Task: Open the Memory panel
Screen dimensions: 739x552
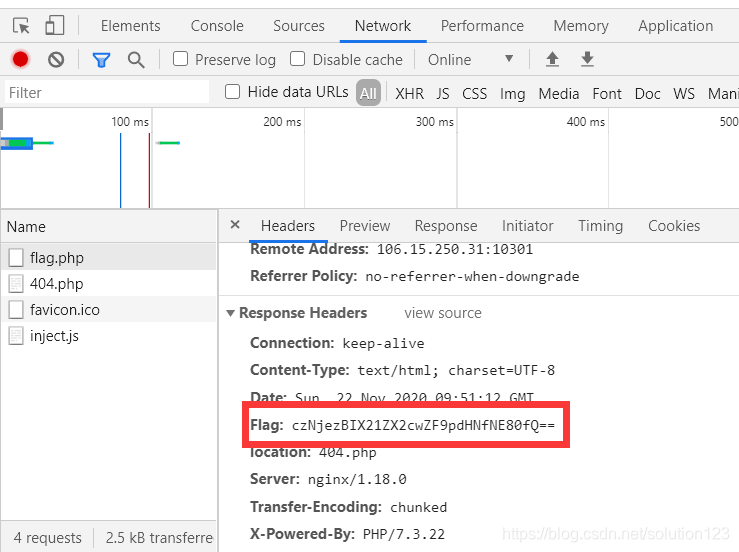Action: point(581,26)
